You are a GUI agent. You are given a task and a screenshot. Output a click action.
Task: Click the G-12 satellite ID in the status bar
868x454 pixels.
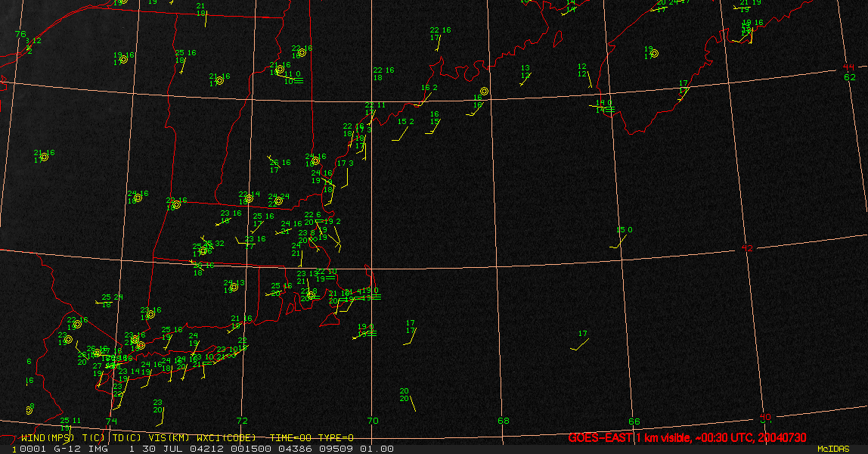coord(67,449)
